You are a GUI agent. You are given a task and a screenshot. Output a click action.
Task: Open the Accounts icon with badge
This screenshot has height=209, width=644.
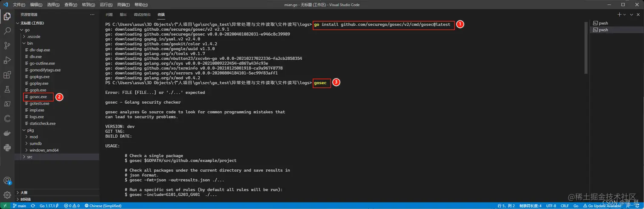click(7, 180)
